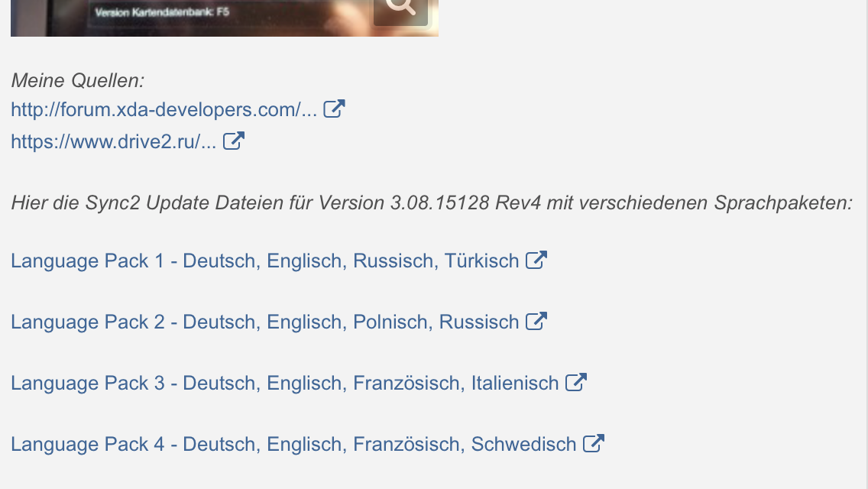Click the 'Meine Quellen:' heading text
The height and width of the screenshot is (489, 868).
pos(78,80)
